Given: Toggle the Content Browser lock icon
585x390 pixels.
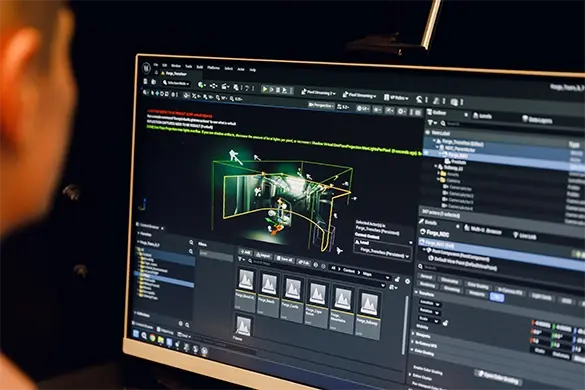Looking at the screenshot, I should (x=397, y=280).
